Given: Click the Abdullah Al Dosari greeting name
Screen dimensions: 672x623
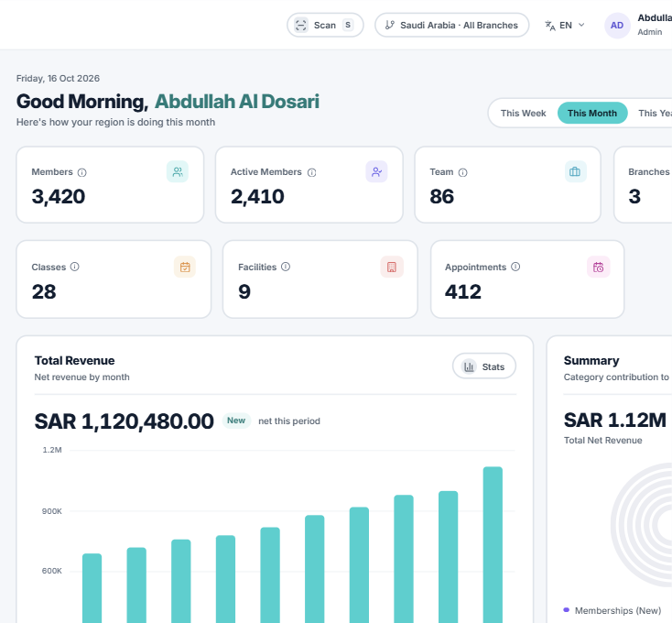Looking at the screenshot, I should click(x=236, y=102).
